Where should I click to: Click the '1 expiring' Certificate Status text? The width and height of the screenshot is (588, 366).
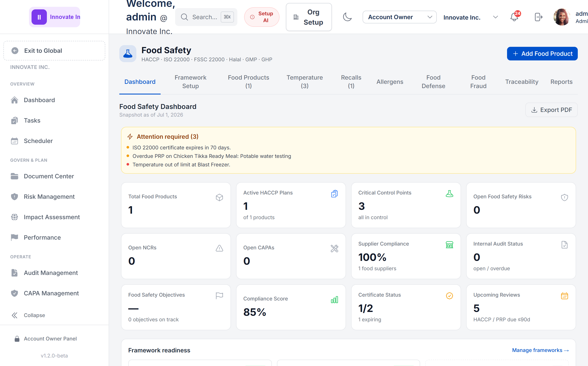370,320
